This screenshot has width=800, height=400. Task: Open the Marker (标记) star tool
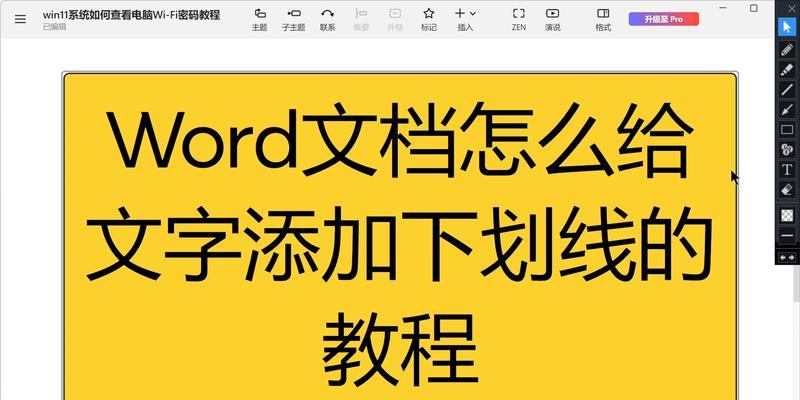[429, 19]
